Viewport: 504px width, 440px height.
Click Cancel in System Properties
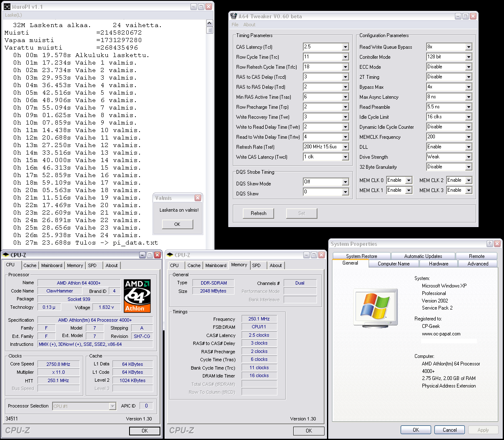point(449,430)
